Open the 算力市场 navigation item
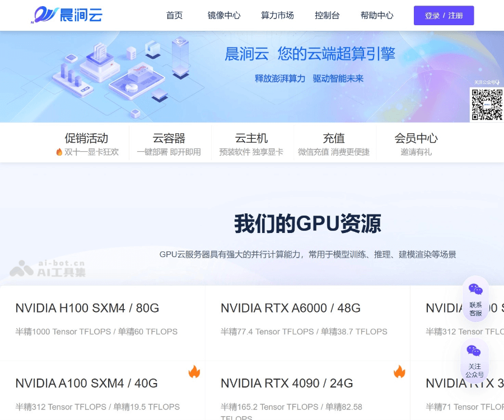This screenshot has width=504, height=420. (x=277, y=16)
